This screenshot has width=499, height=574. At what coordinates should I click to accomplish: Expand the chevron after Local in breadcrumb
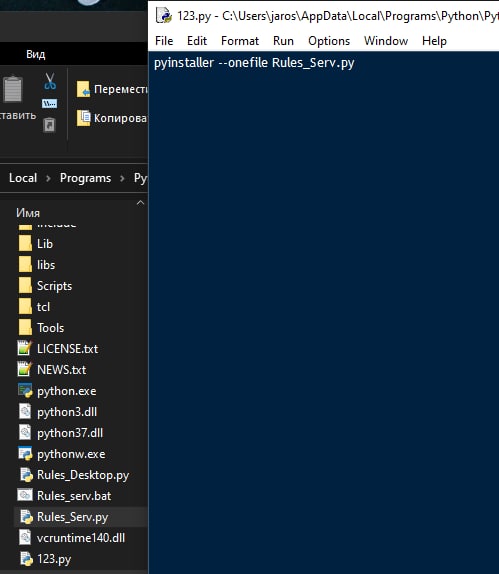click(48, 178)
